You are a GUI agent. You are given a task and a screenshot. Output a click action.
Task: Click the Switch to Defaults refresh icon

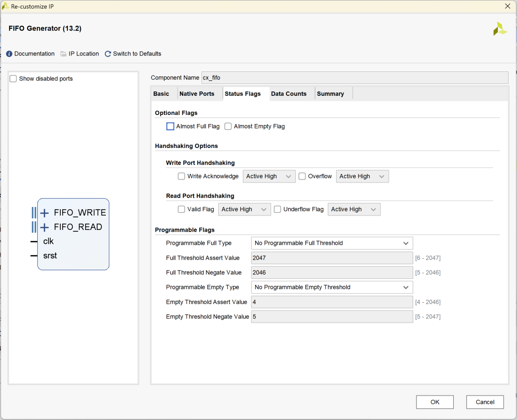(108, 54)
